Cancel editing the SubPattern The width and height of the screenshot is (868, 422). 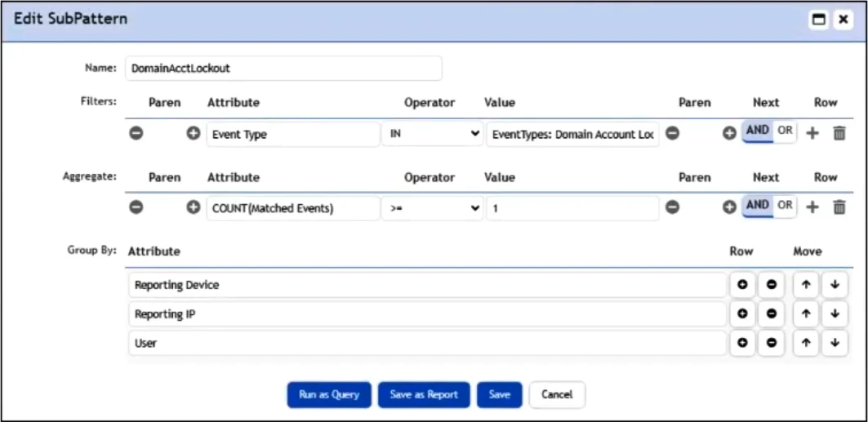pos(557,395)
